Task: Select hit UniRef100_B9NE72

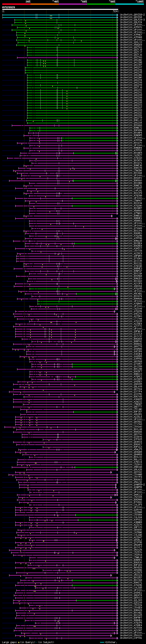Action: pyautogui.click(x=131, y=128)
